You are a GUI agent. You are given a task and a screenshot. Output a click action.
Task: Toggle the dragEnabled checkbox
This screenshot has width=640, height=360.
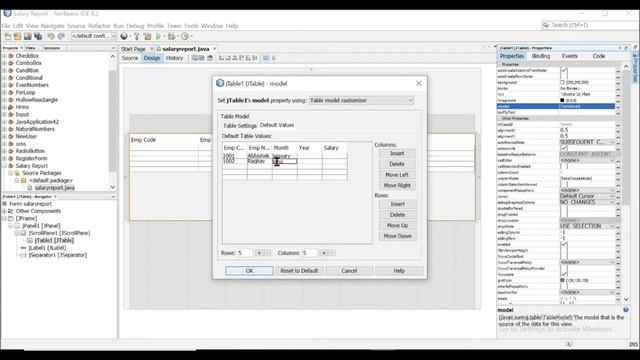click(564, 215)
